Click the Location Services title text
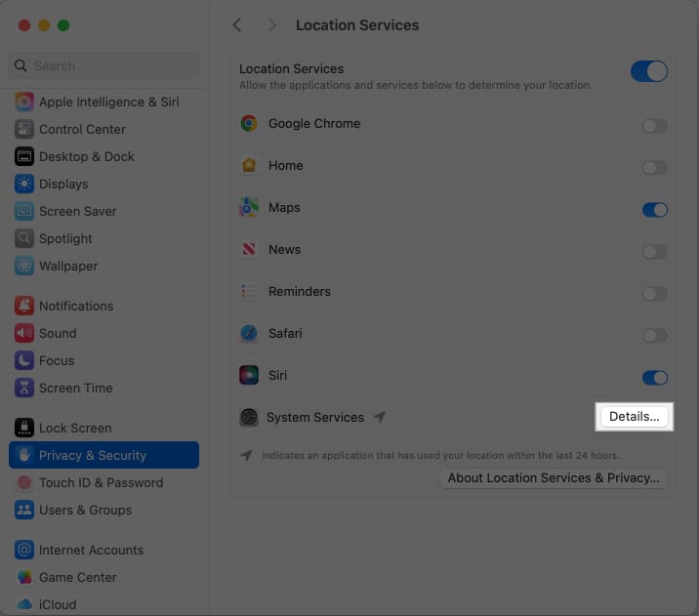The height and width of the screenshot is (616, 699). pyautogui.click(x=357, y=25)
